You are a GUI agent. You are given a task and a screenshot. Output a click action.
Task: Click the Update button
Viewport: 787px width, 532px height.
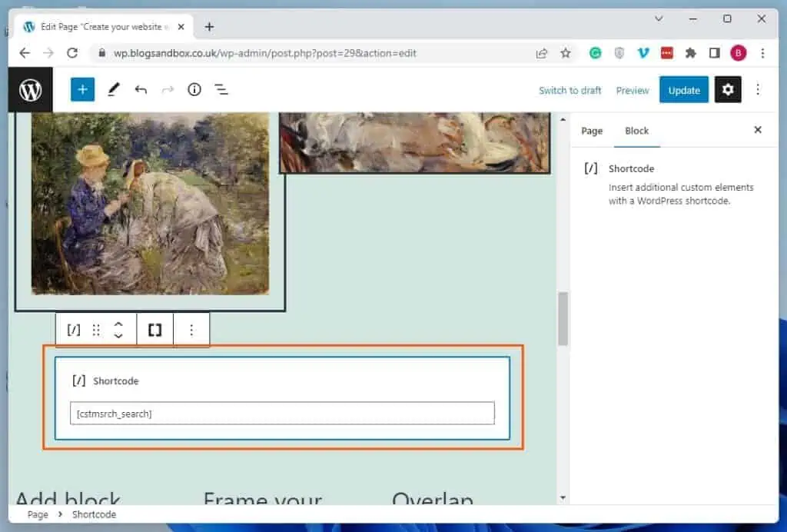[683, 90]
